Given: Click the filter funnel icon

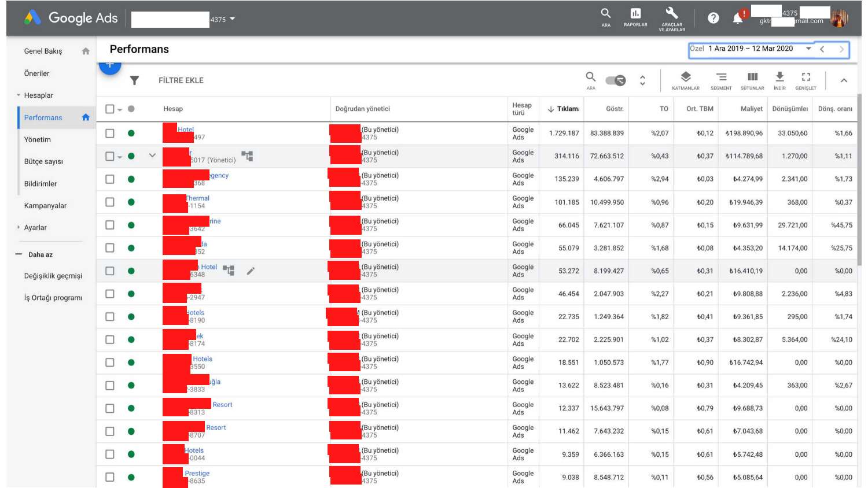Looking at the screenshot, I should (x=134, y=80).
